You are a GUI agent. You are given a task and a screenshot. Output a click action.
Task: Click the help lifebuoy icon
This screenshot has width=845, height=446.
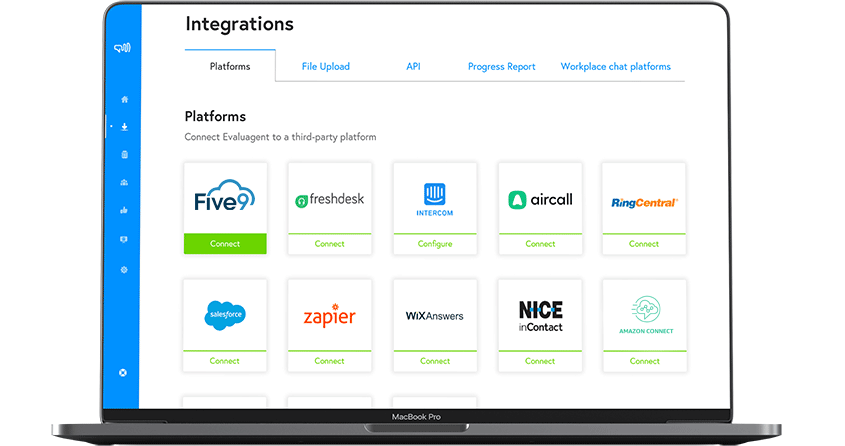pos(123,373)
